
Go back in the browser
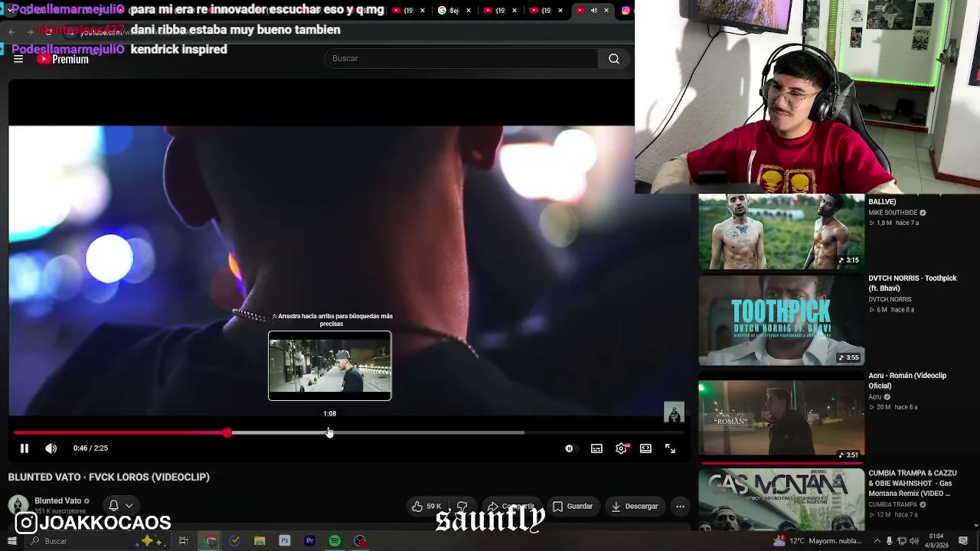coord(11,31)
